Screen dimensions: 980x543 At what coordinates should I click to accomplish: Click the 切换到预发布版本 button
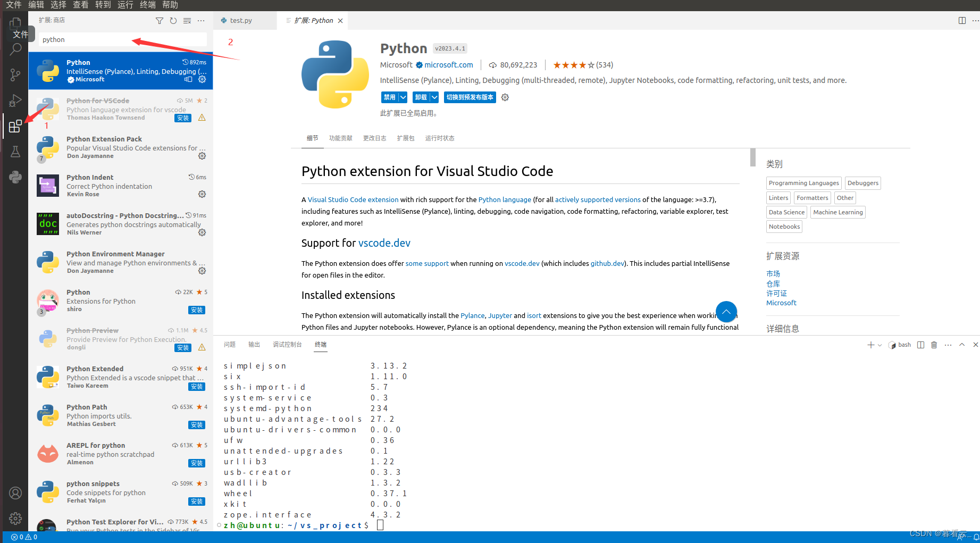[470, 97]
